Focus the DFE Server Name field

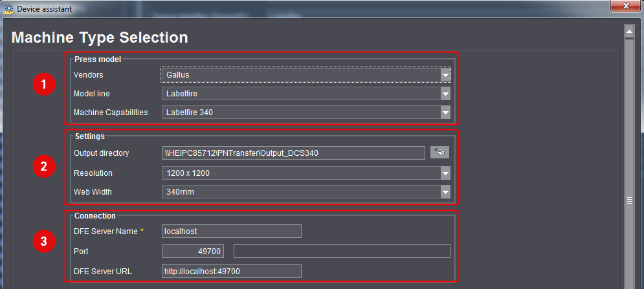(x=231, y=231)
